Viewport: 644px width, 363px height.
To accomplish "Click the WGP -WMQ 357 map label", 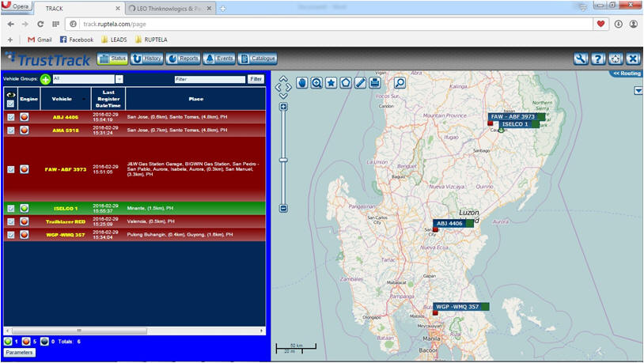I will coord(461,307).
